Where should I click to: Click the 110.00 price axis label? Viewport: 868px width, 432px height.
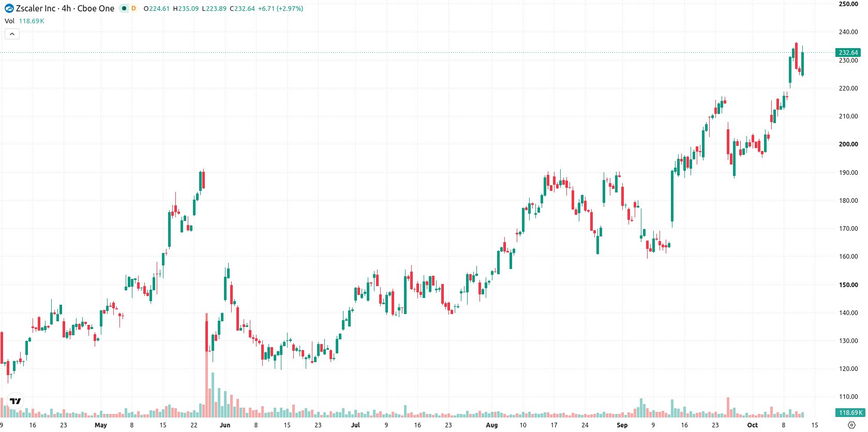[x=848, y=397]
